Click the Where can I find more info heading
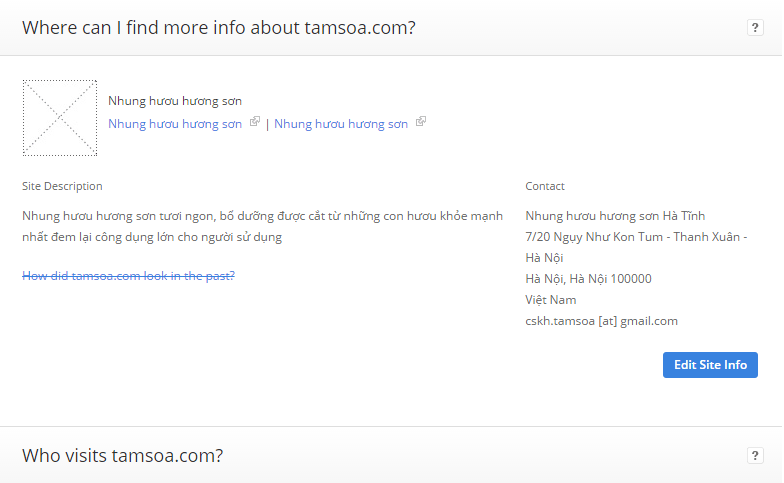The image size is (784, 483). point(219,28)
